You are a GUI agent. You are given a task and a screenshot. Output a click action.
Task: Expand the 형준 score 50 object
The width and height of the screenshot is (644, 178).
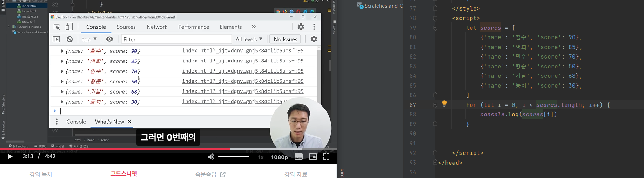click(x=62, y=82)
